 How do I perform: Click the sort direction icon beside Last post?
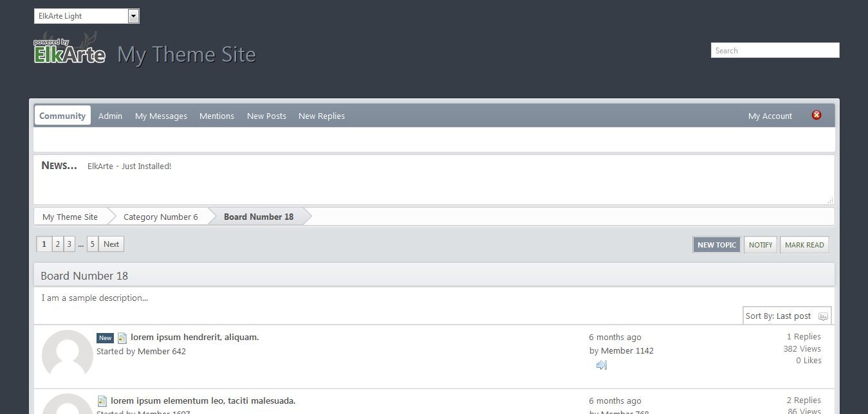coord(823,316)
